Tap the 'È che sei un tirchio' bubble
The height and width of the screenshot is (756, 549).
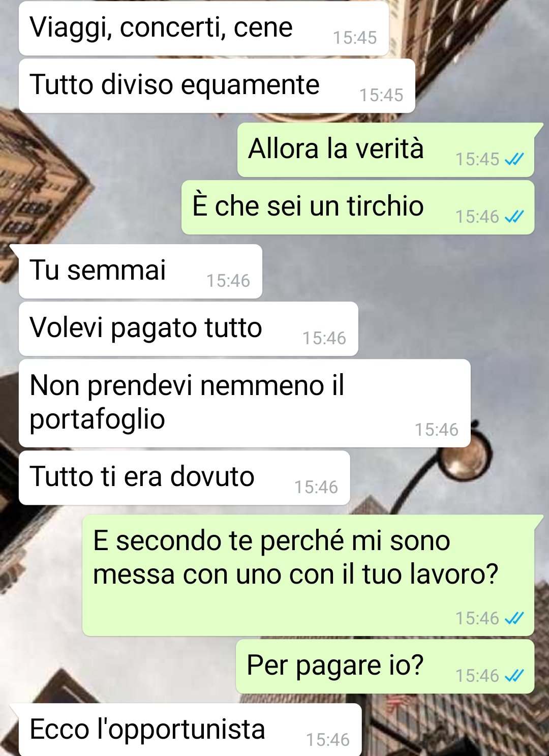[358, 207]
